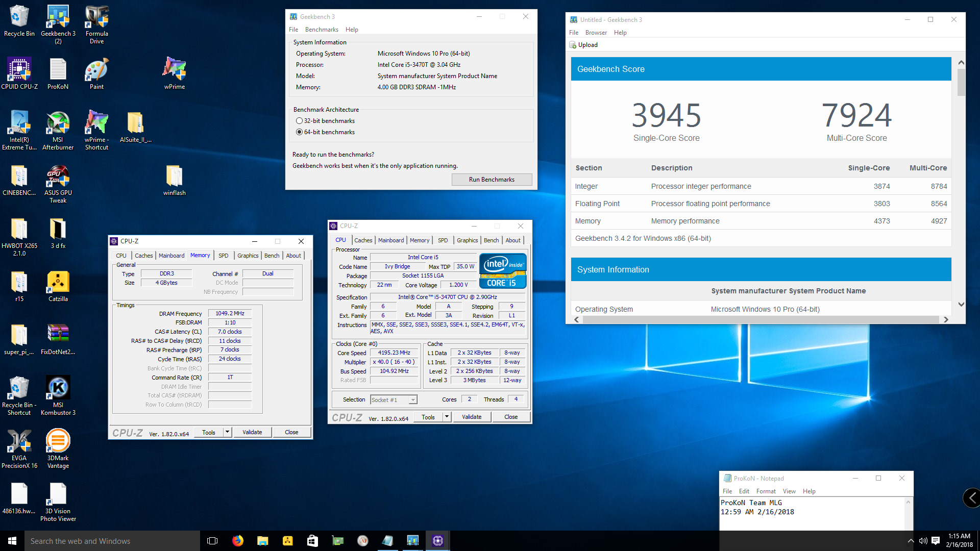Click Validate in the Memory CPU-Z window
980x551 pixels.
click(252, 432)
